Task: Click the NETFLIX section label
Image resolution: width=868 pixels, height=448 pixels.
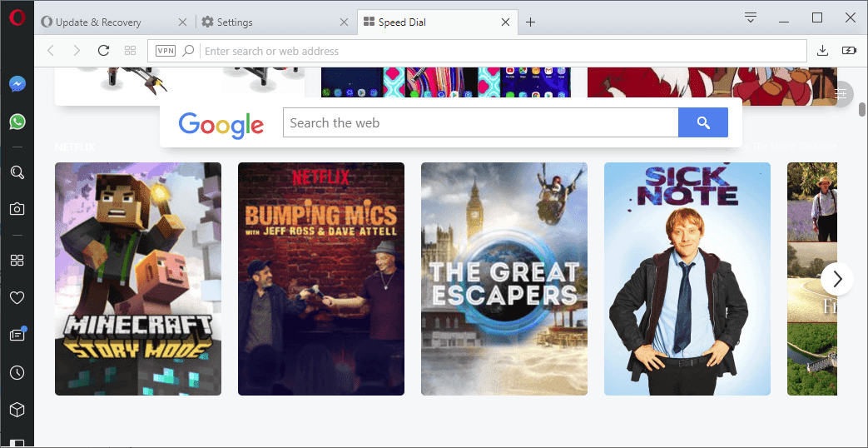Action: [75, 147]
